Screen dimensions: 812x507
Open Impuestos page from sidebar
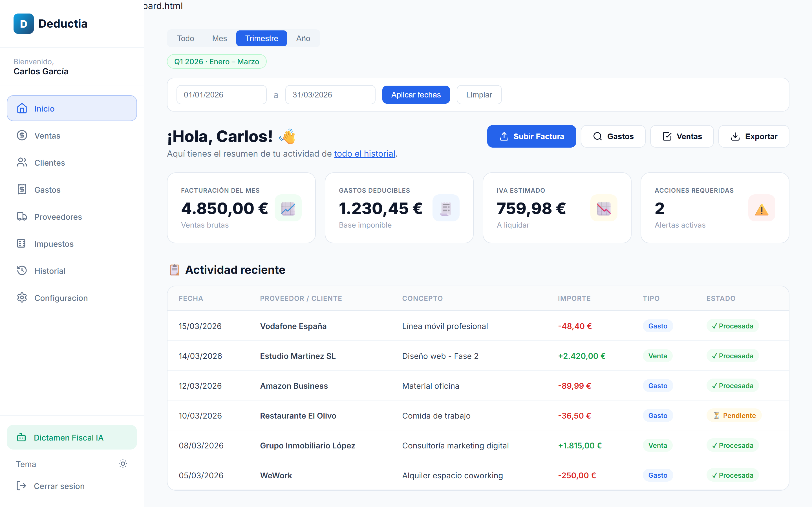point(54,244)
